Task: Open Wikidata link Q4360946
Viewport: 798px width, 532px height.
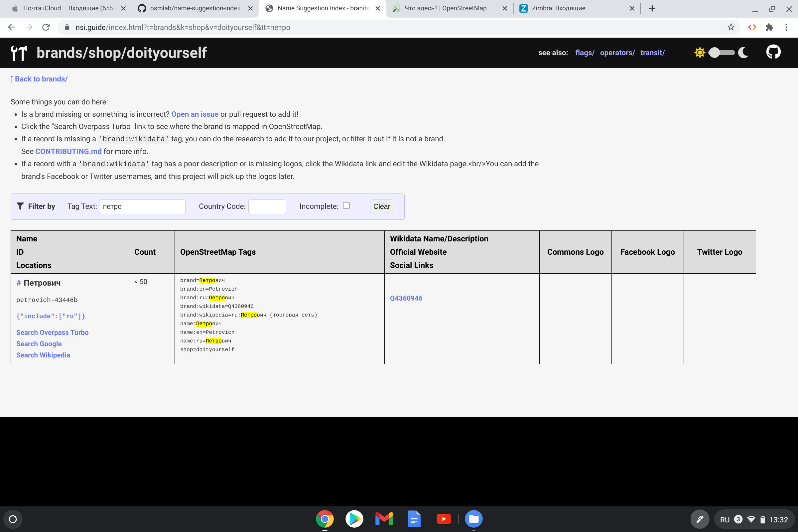Action: [x=406, y=298]
